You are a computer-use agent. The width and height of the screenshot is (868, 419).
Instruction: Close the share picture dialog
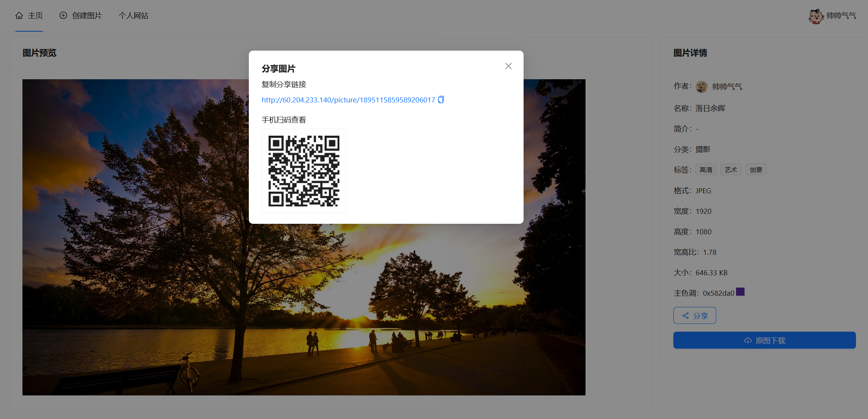tap(508, 66)
